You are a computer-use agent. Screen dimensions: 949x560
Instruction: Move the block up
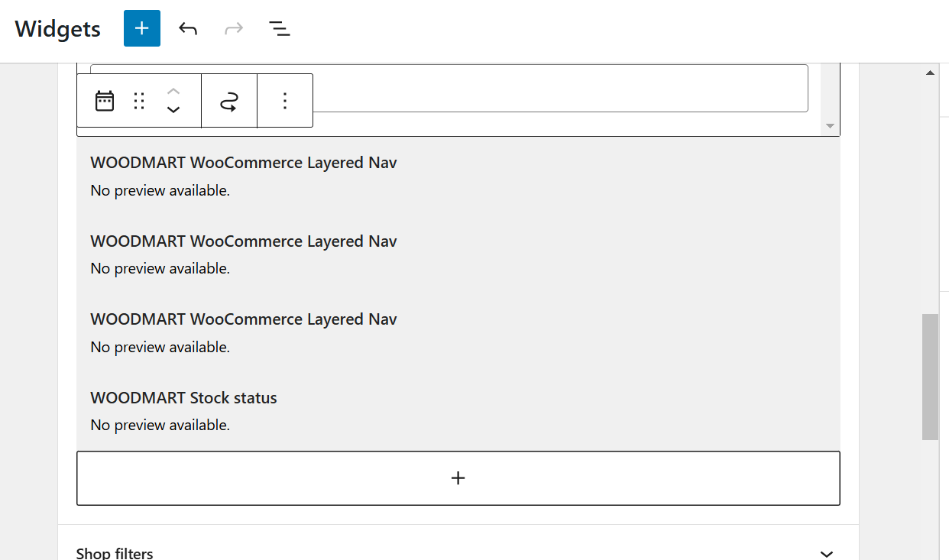coord(173,92)
